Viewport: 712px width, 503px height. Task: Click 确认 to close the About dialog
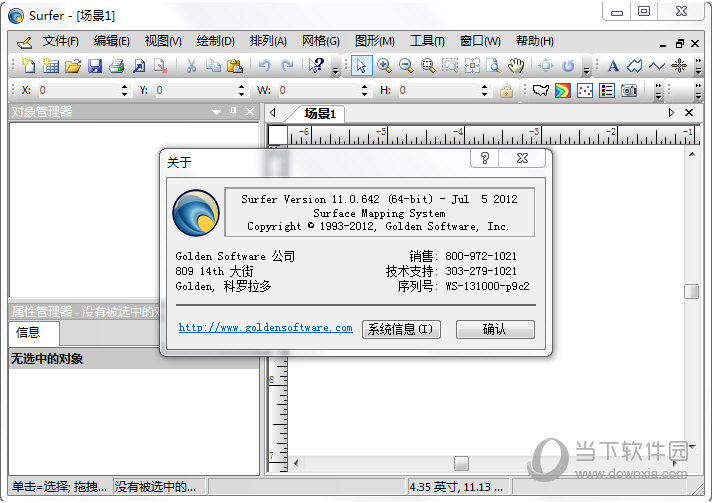click(495, 329)
